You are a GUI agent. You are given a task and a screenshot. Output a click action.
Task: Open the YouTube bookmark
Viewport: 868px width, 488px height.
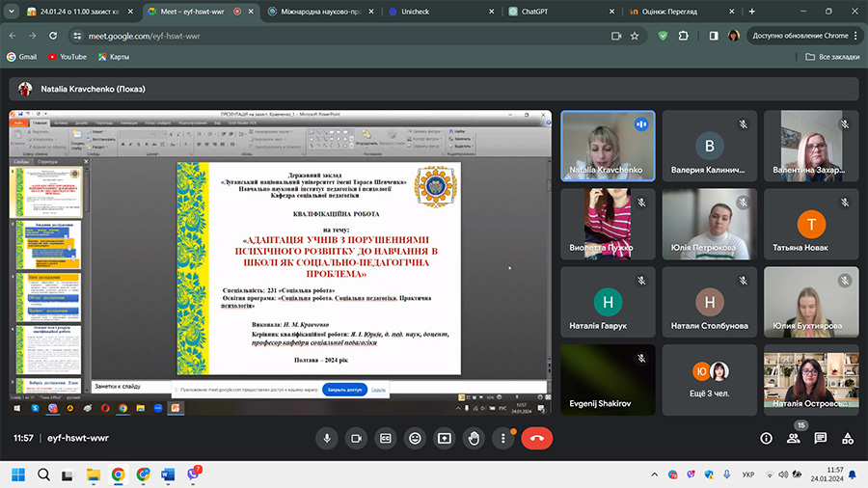(x=68, y=57)
